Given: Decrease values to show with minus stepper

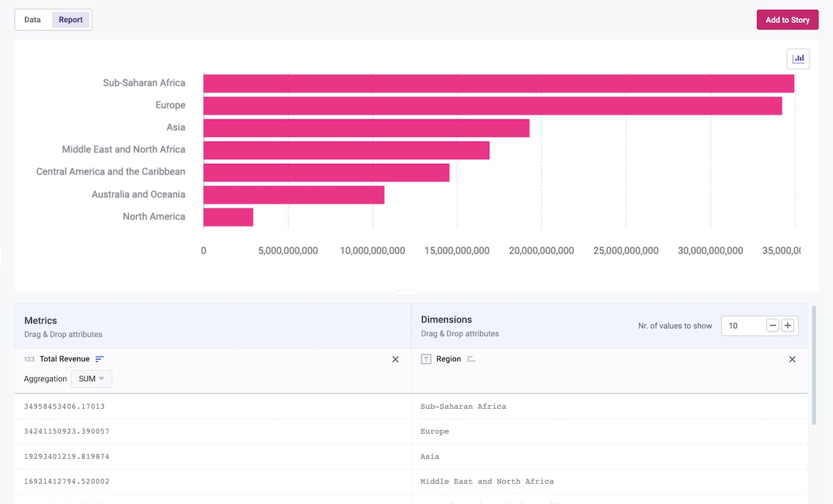Looking at the screenshot, I should click(x=773, y=325).
